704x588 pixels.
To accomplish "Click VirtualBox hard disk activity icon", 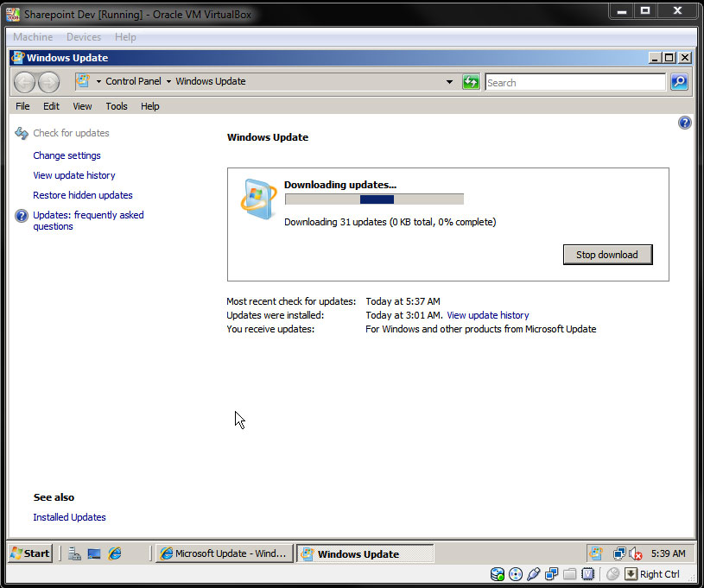I will coord(498,574).
